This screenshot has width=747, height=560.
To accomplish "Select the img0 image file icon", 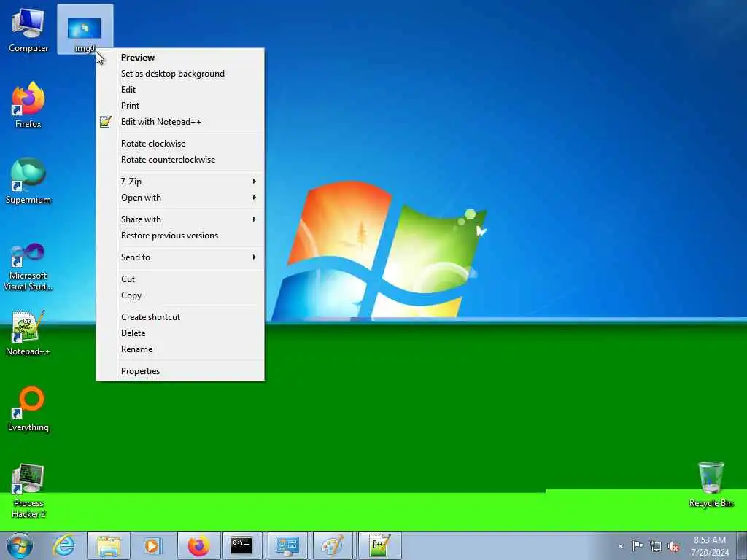I will tap(85, 29).
